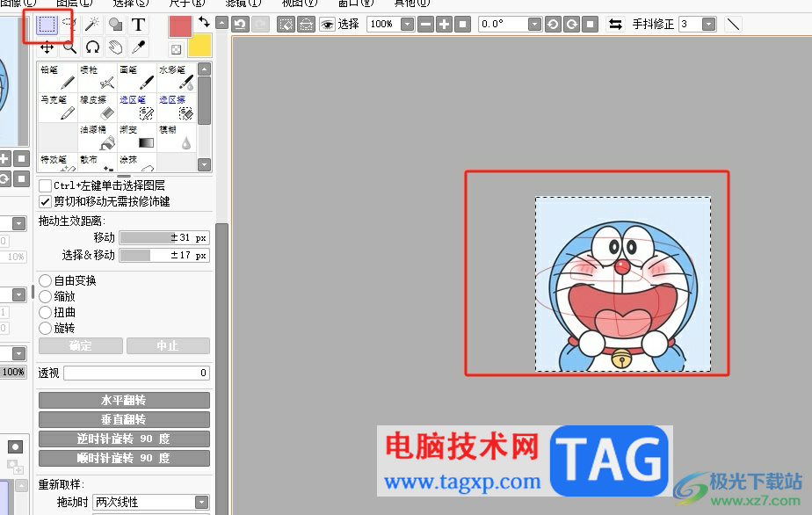Viewport: 812px width, 515px height.
Task: Click the deselect selection toolbar icon
Action: click(286, 25)
